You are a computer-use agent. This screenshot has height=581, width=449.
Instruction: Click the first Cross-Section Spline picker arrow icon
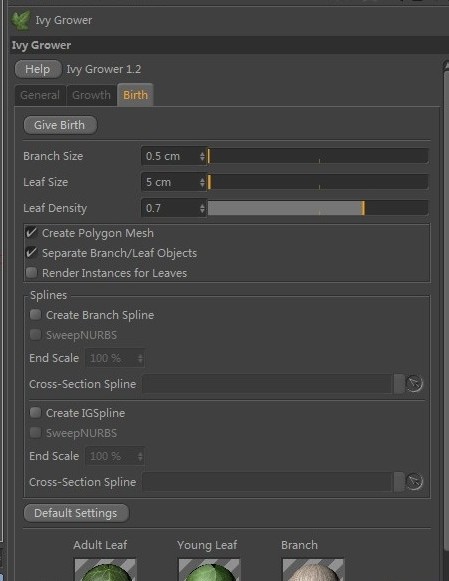click(414, 384)
